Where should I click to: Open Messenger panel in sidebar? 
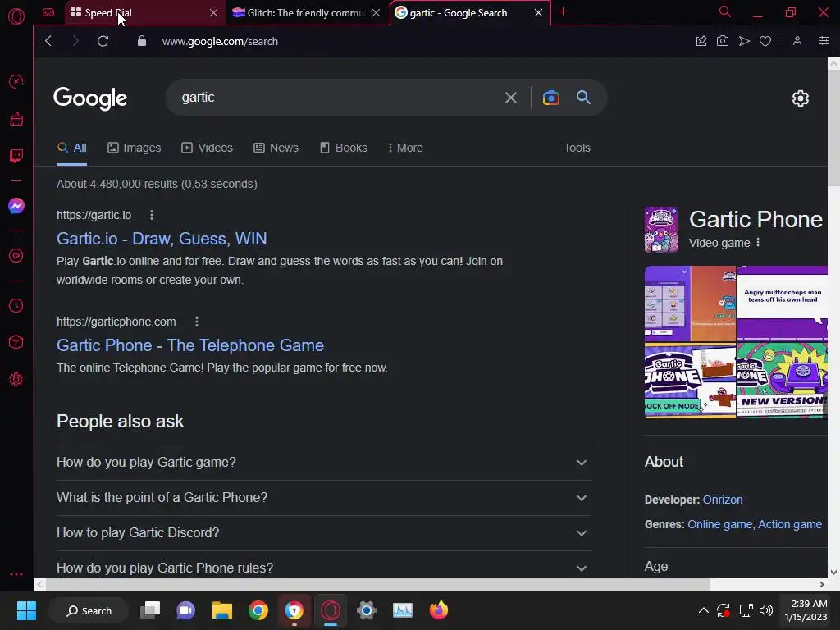pos(16,206)
